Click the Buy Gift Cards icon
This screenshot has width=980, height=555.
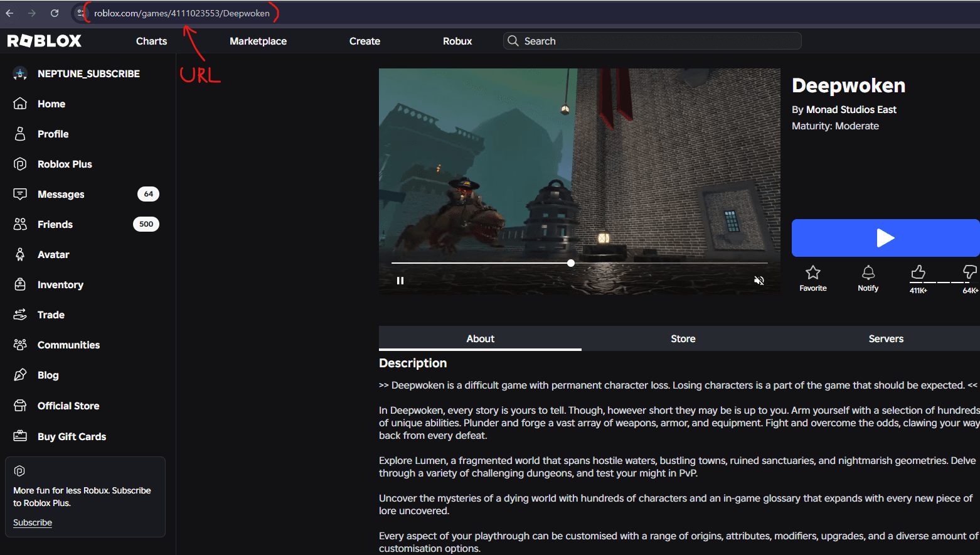tap(20, 436)
